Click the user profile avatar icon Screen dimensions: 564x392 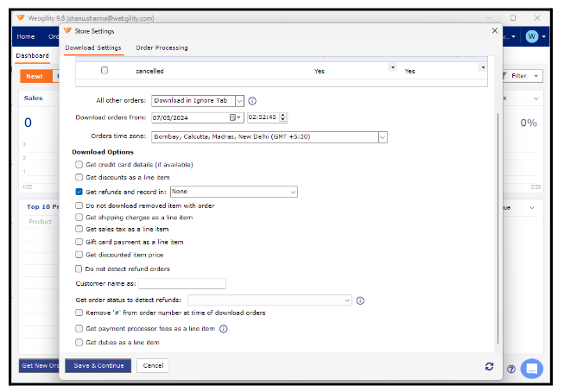click(532, 36)
